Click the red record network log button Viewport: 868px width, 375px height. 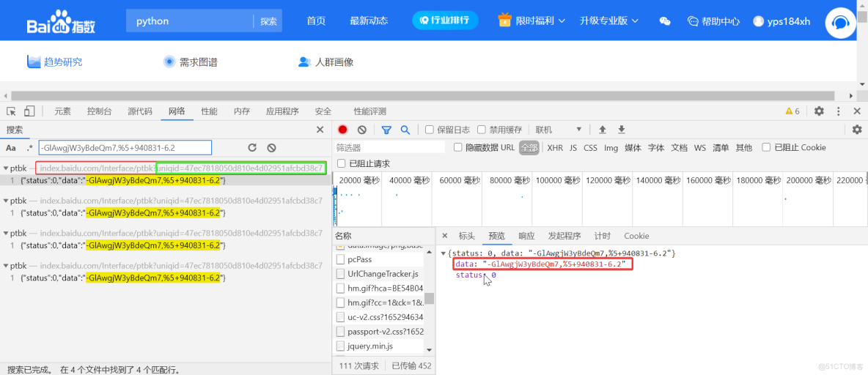point(342,130)
